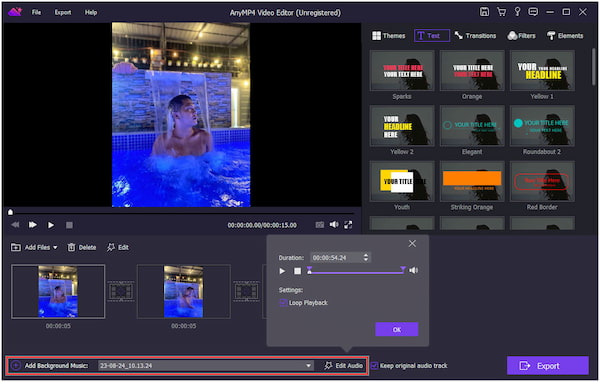Switch to the Filters tab
This screenshot has height=382, width=600.
click(521, 36)
